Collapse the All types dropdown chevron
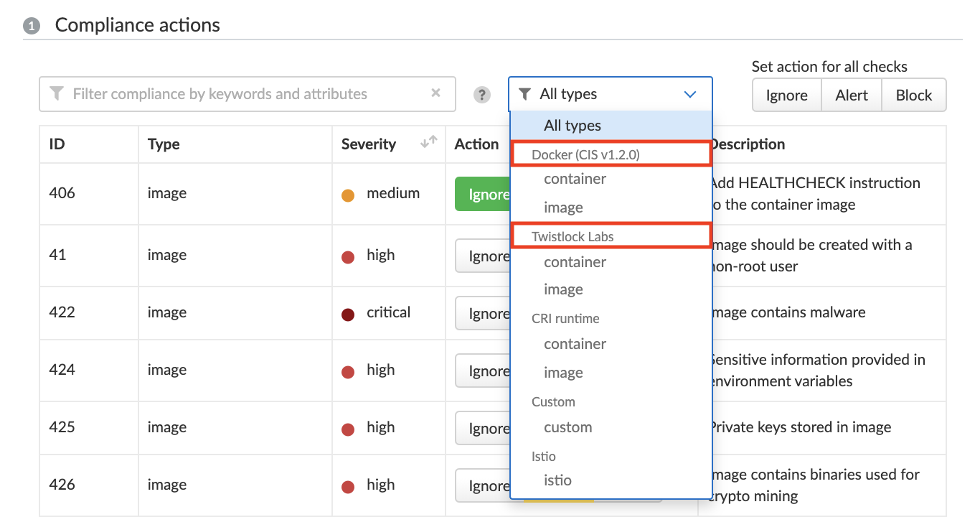Viewport: 980px width, 517px height. coord(690,94)
